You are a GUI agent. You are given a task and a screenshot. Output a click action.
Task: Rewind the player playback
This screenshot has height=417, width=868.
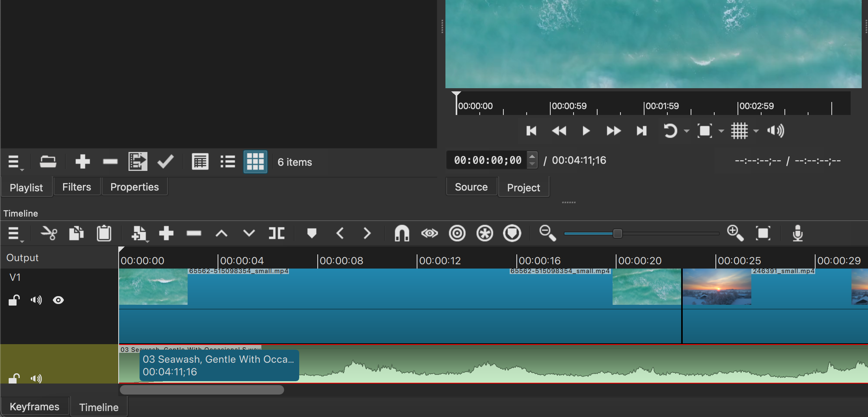[x=559, y=131]
